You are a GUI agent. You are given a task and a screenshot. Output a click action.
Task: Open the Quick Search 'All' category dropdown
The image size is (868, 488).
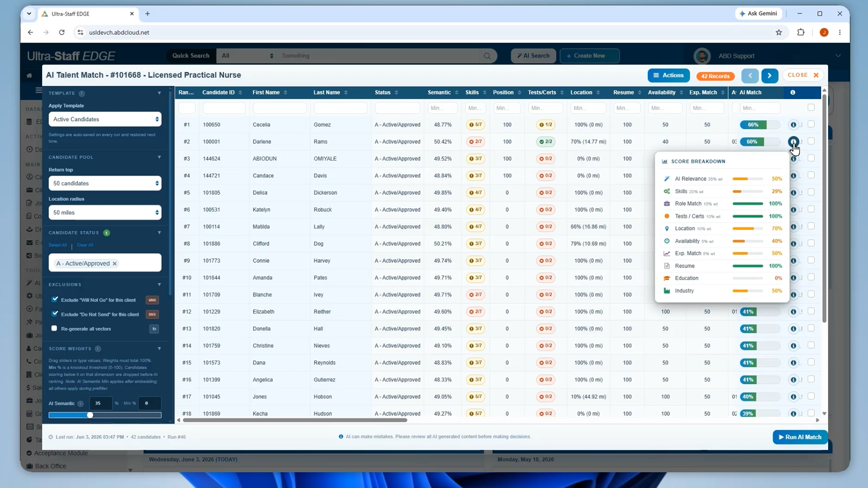(x=247, y=56)
